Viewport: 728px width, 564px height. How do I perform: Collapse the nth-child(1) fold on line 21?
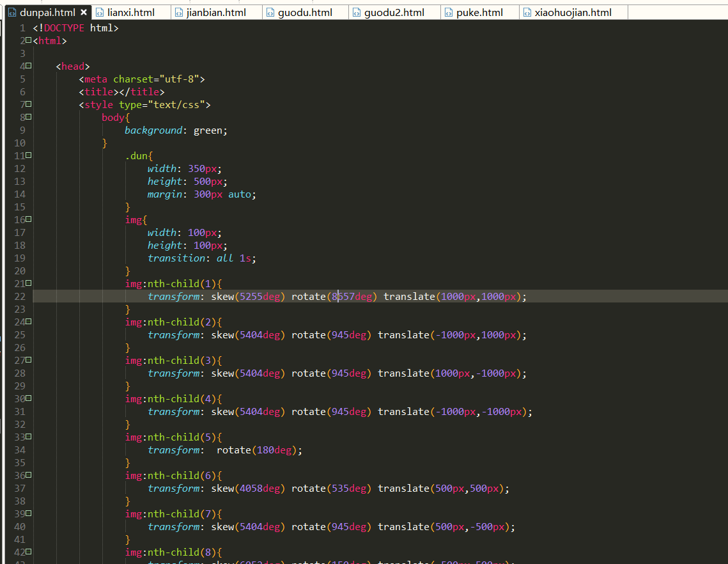[x=28, y=283]
